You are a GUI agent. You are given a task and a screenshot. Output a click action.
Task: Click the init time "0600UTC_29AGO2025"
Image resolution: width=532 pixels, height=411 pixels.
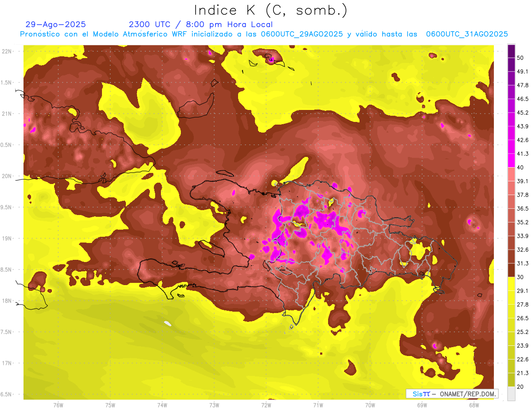click(302, 34)
